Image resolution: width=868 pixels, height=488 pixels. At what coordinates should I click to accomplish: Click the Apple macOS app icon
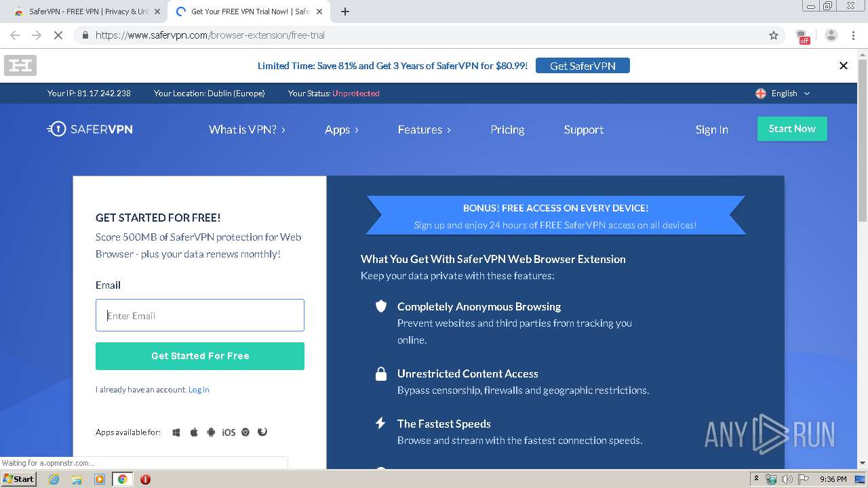(x=194, y=432)
